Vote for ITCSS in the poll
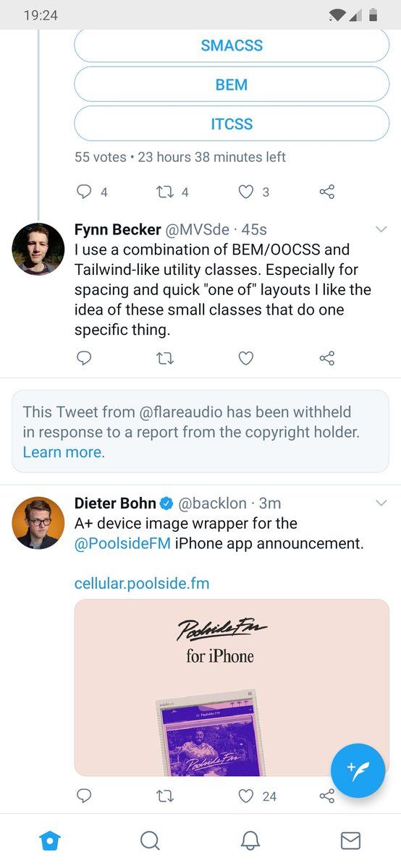 [232, 124]
